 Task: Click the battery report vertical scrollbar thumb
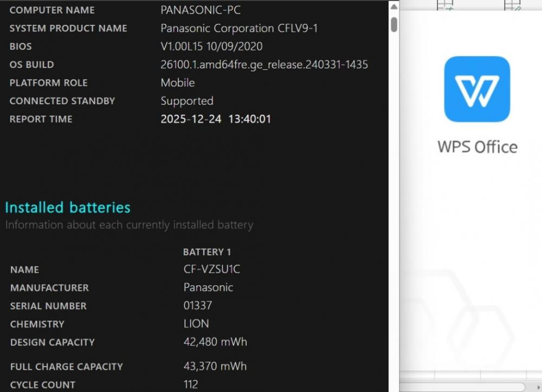[393, 24]
